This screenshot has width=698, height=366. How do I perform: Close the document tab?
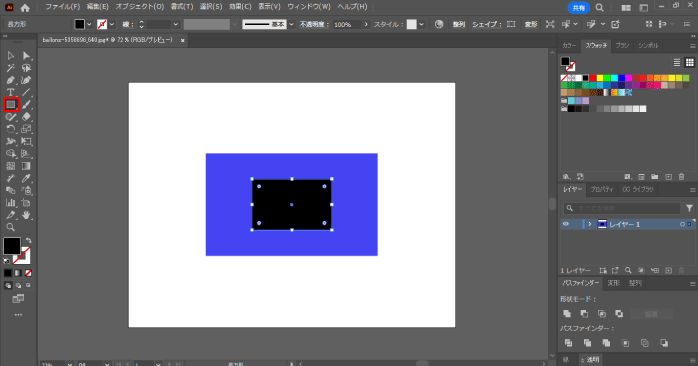coord(183,40)
